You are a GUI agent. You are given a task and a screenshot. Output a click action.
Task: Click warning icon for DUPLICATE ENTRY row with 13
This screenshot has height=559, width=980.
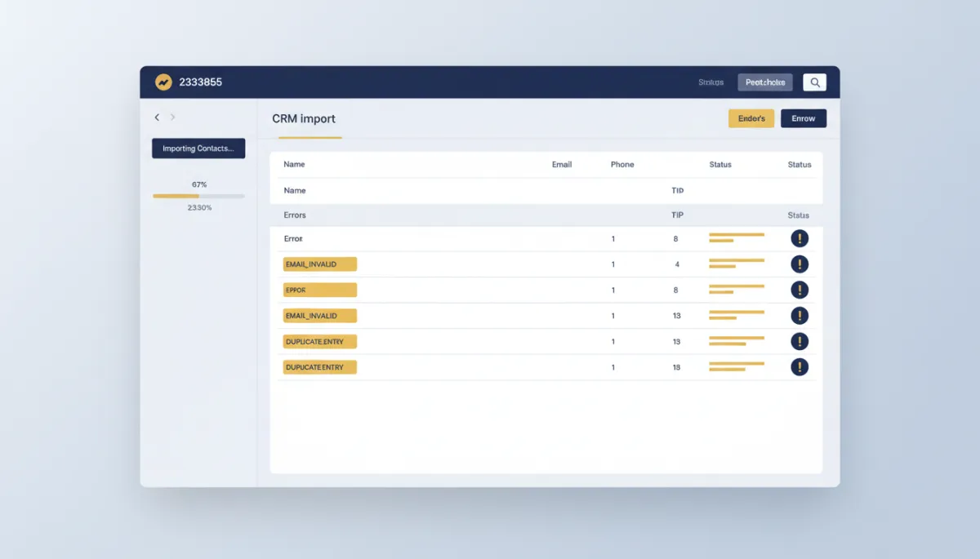click(x=800, y=341)
